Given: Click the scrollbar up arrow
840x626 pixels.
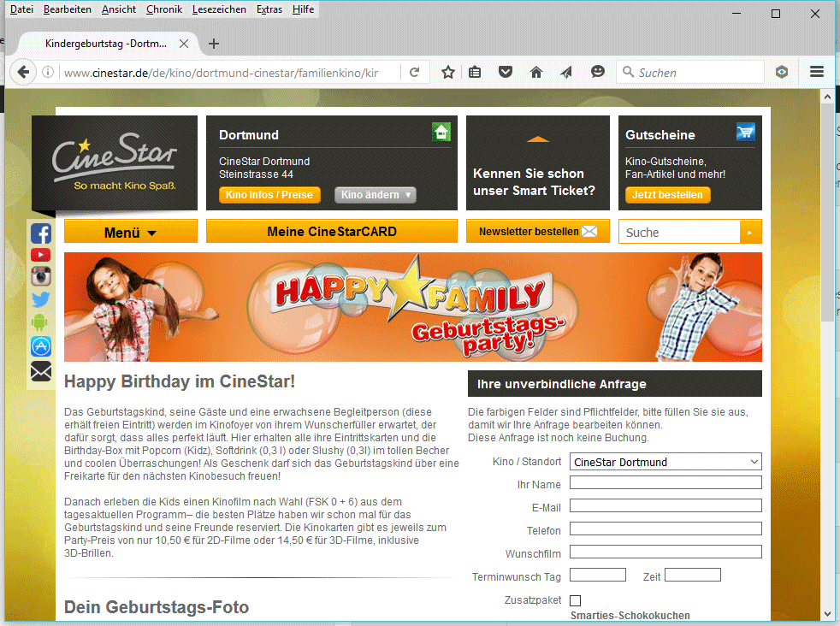Looking at the screenshot, I should pos(827,97).
